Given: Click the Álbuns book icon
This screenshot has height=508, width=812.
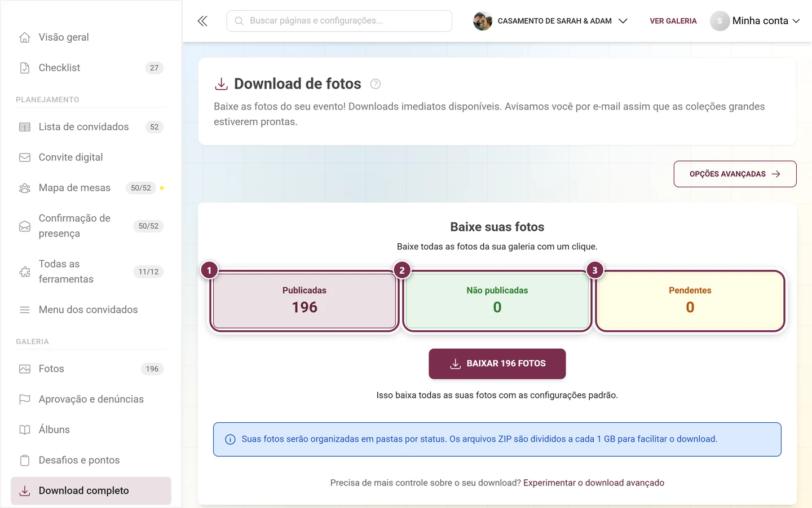Looking at the screenshot, I should point(25,430).
